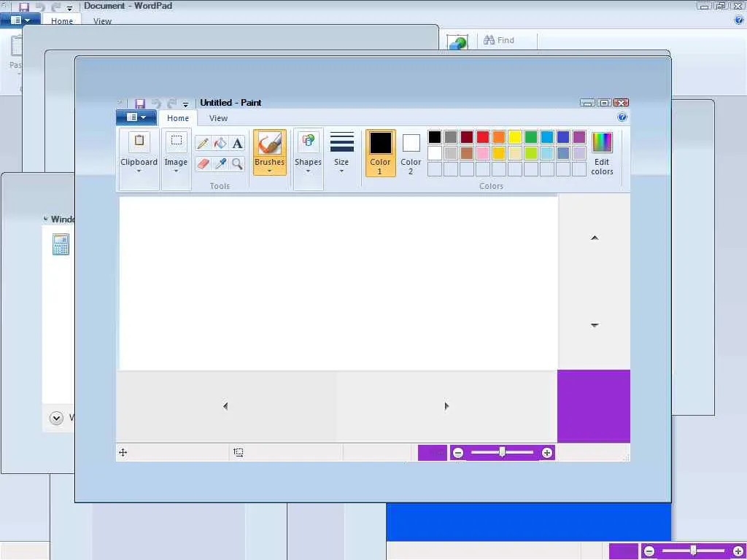Open Paint's Customize Quick Access Toolbar arrow

click(186, 105)
